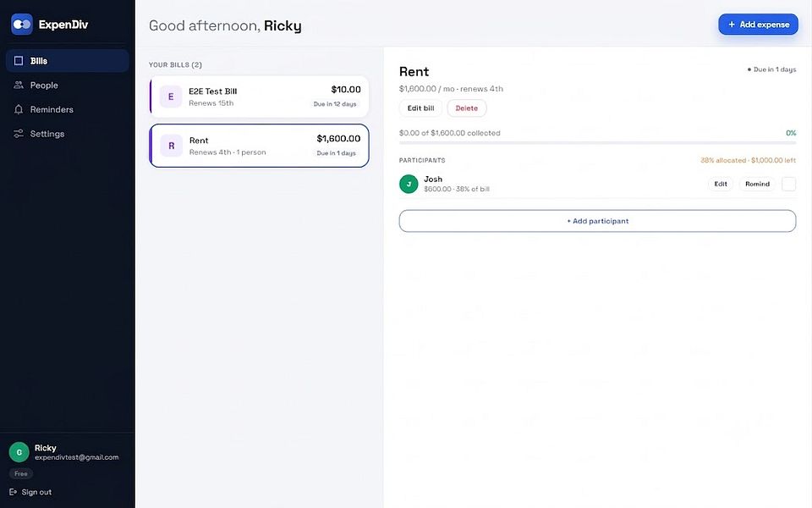Open the E2E Test Bill card
The width and height of the screenshot is (812, 508).
[259, 97]
